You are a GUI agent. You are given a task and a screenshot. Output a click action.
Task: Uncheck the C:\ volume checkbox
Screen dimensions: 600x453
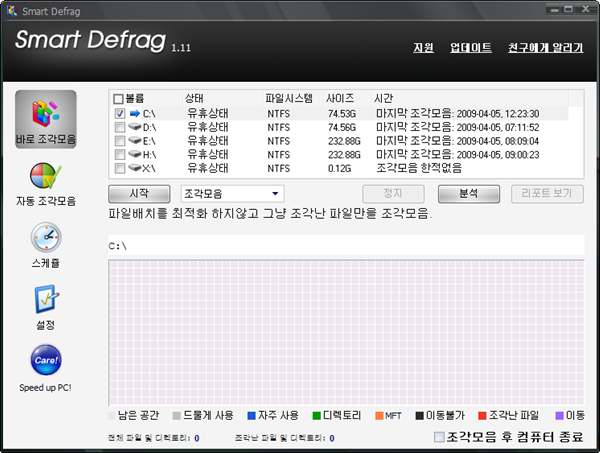point(120,114)
